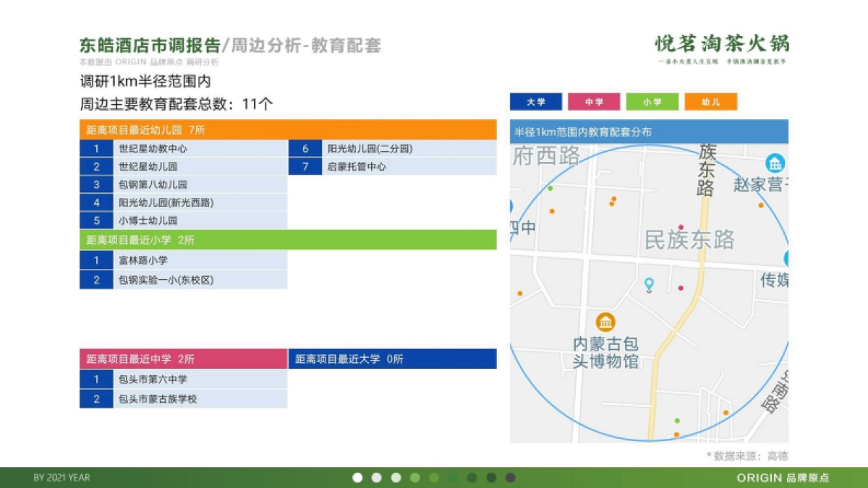The width and height of the screenshot is (868, 488).
Task: Select the orange dot near 府西路 at map top-left
Action: [x=551, y=210]
